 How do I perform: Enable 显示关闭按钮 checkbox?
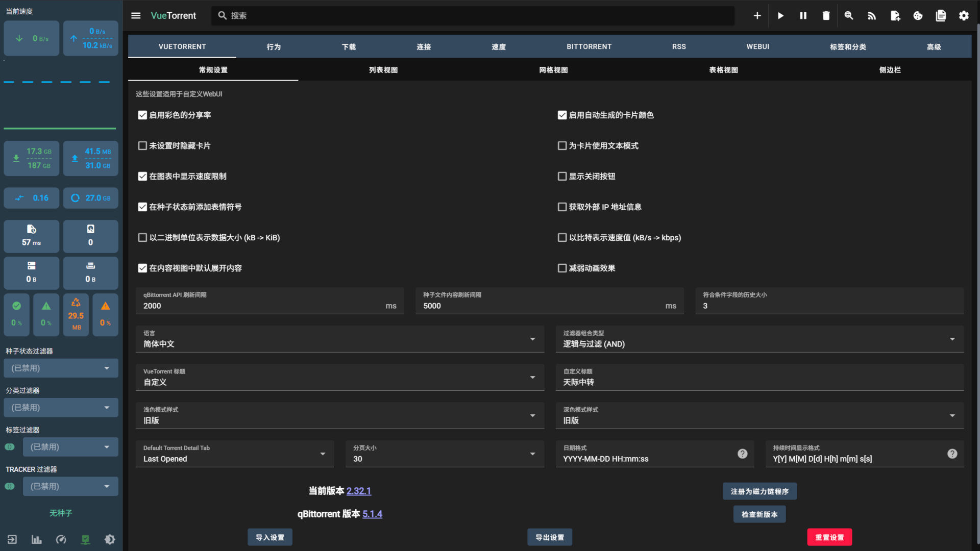tap(562, 177)
